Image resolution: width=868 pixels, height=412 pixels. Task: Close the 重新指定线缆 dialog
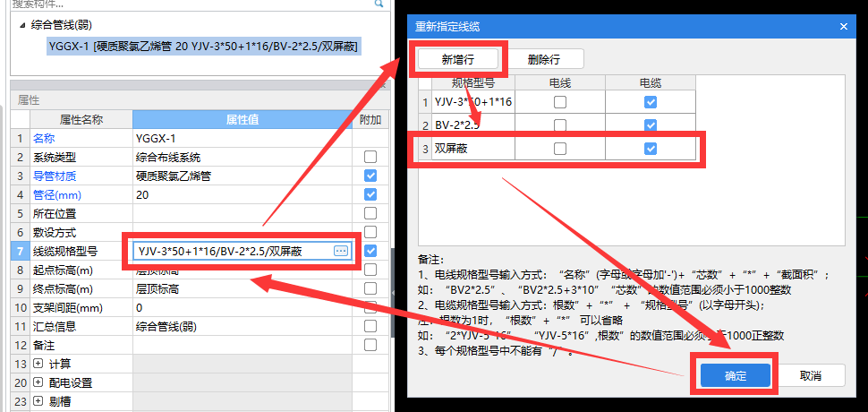click(x=843, y=26)
